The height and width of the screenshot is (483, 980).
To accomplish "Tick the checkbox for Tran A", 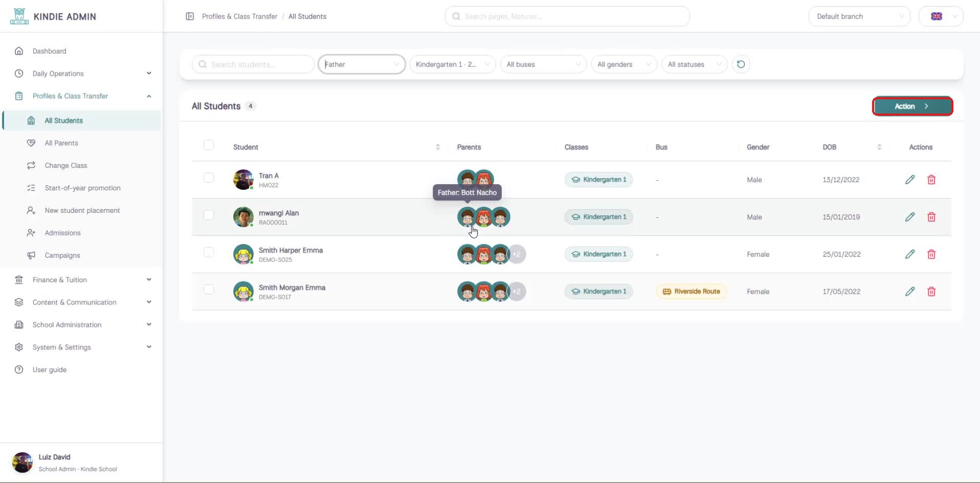I will pyautogui.click(x=209, y=178).
